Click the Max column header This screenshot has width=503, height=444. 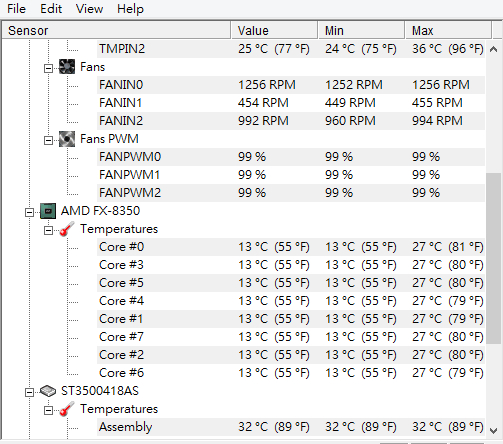pyautogui.click(x=448, y=31)
